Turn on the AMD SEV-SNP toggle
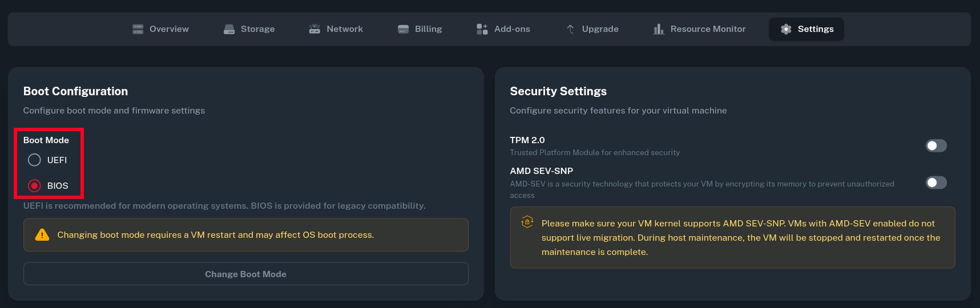980x308 pixels. coord(935,183)
